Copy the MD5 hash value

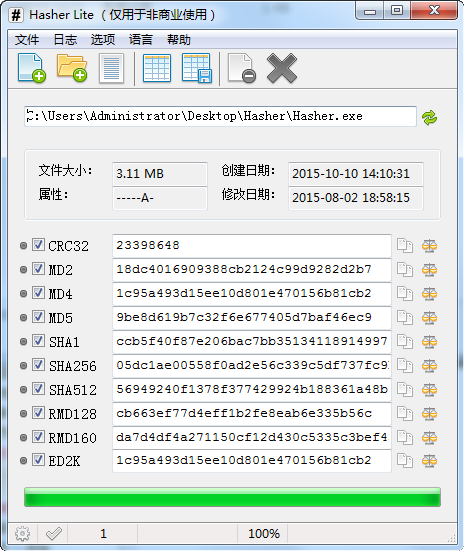[405, 318]
